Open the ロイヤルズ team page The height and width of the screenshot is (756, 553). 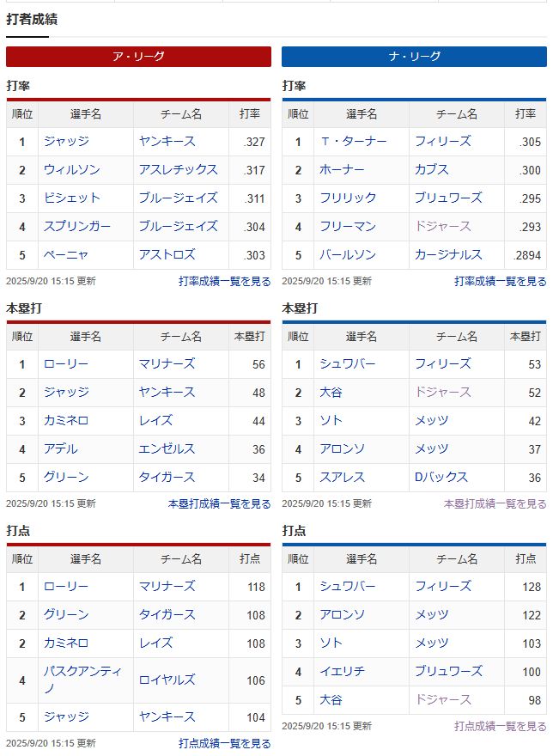coord(167,680)
